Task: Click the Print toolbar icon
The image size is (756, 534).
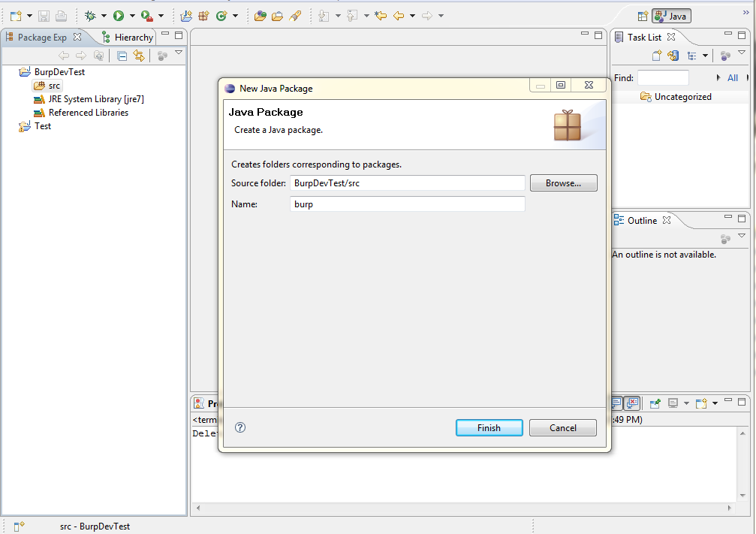Action: tap(61, 16)
